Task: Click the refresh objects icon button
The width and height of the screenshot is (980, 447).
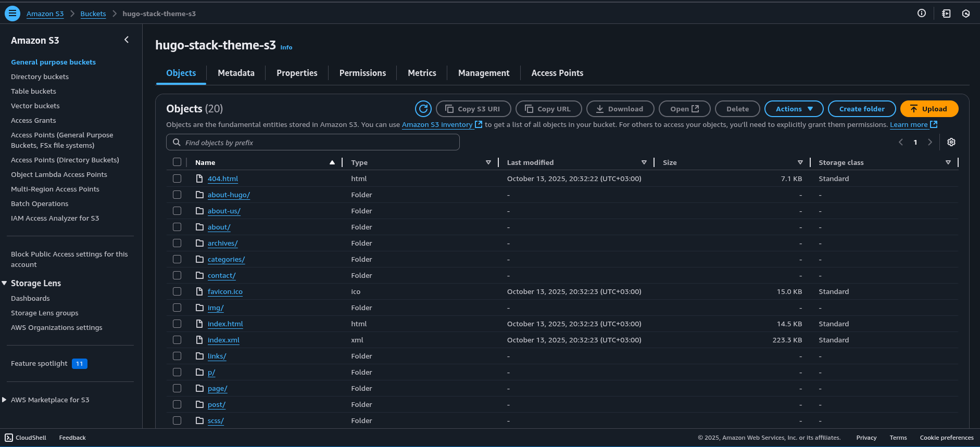Action: click(423, 109)
